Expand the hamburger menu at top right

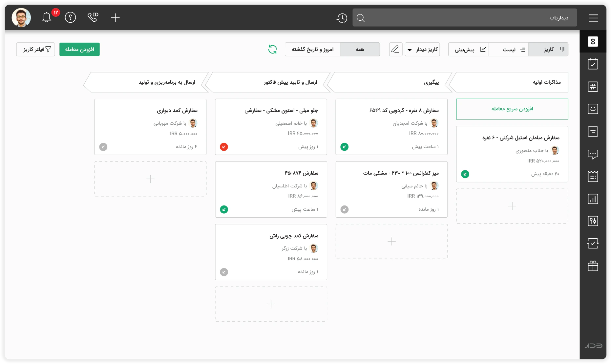[x=593, y=18]
